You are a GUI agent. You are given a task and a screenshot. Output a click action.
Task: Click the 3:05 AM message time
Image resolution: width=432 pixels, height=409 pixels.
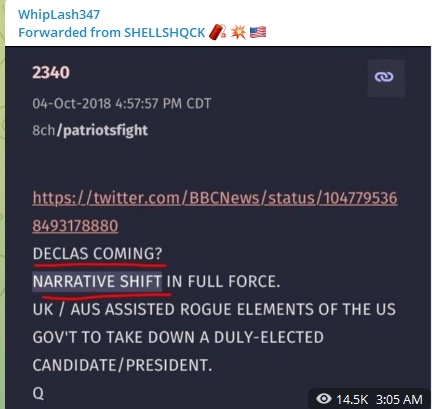[399, 399]
